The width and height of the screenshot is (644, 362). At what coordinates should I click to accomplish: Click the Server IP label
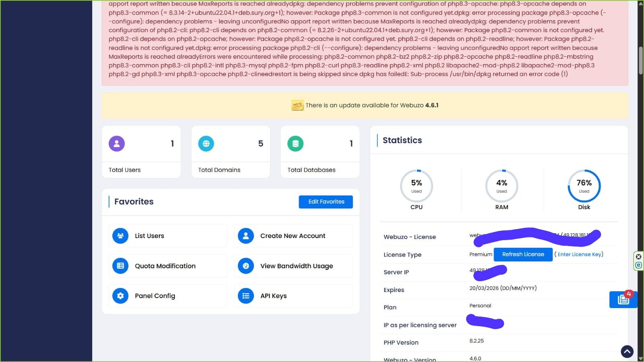[396, 272]
